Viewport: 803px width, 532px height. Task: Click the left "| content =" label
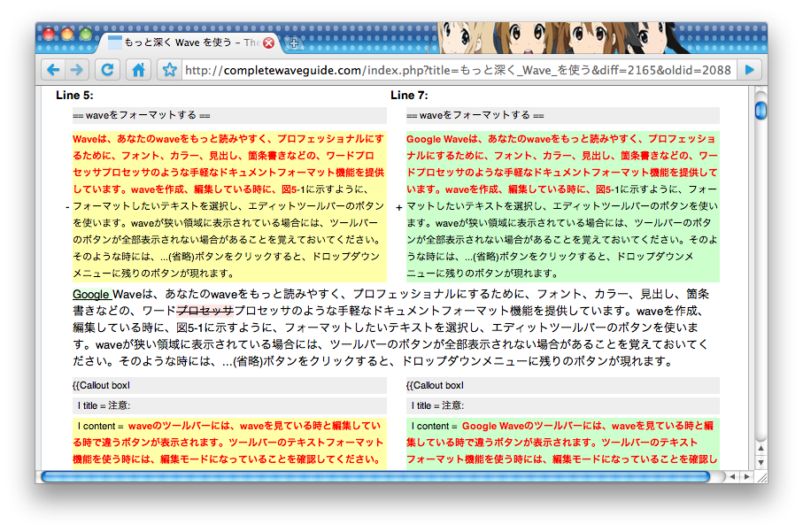click(100, 426)
